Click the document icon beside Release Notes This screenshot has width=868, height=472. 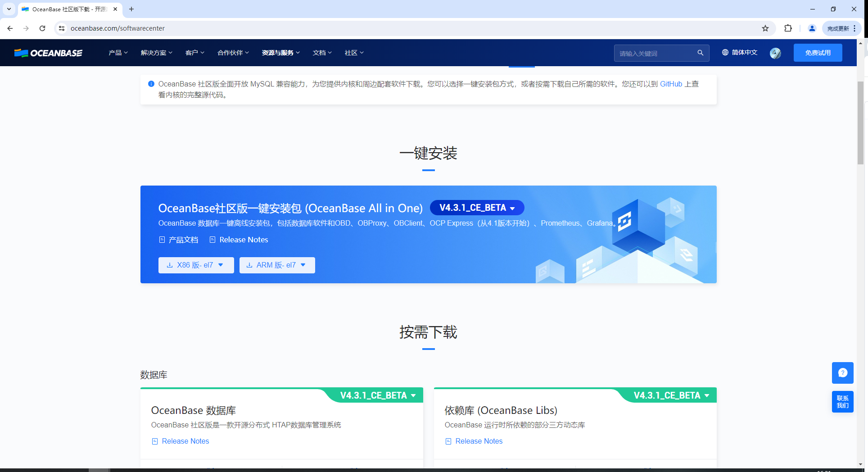pos(212,240)
